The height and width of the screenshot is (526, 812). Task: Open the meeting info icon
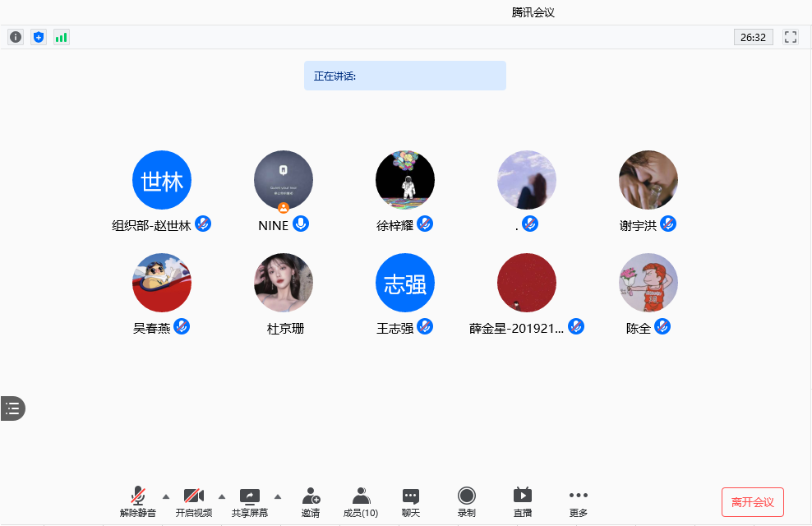pos(16,37)
